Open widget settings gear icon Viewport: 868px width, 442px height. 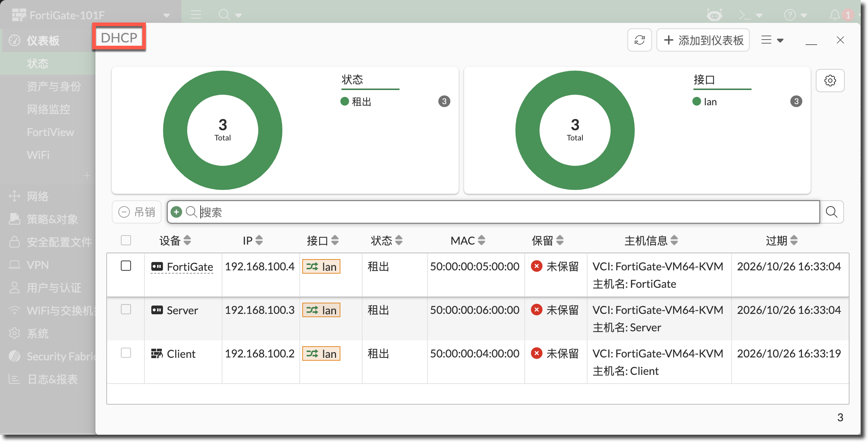[830, 81]
